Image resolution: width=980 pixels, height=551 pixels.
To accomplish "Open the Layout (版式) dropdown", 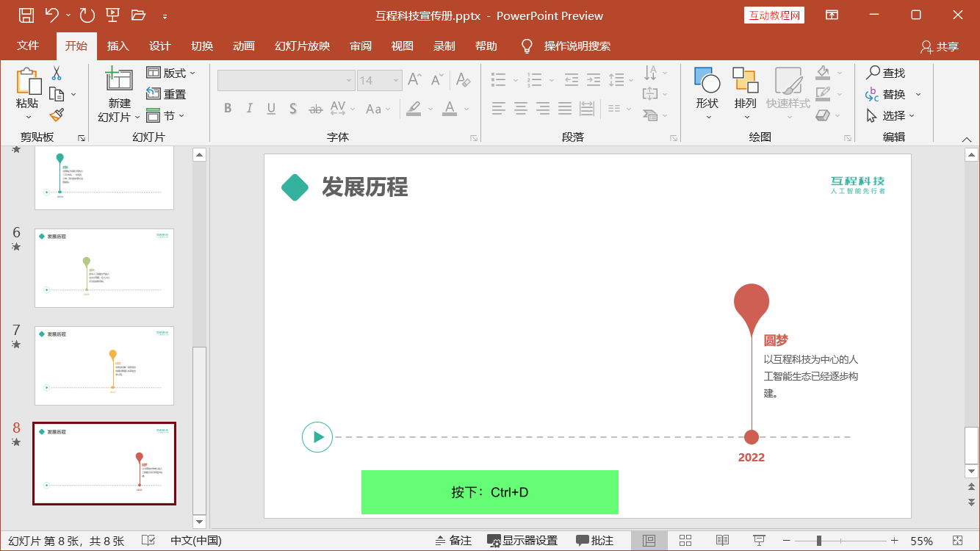I will [171, 73].
